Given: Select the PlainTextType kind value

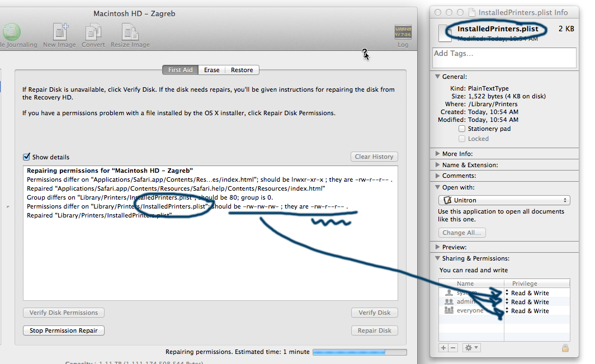Looking at the screenshot, I should [x=488, y=88].
